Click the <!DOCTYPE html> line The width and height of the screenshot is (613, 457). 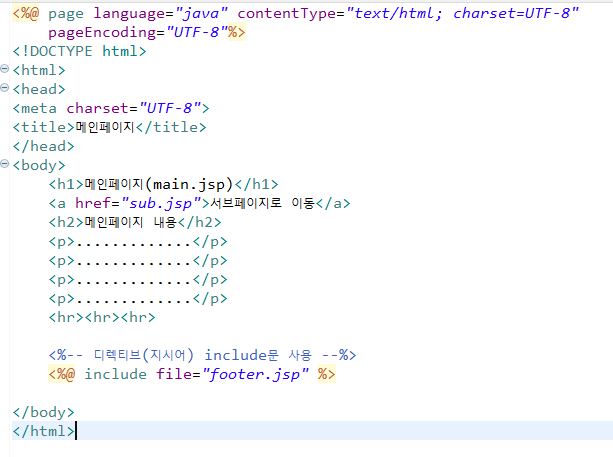79,52
